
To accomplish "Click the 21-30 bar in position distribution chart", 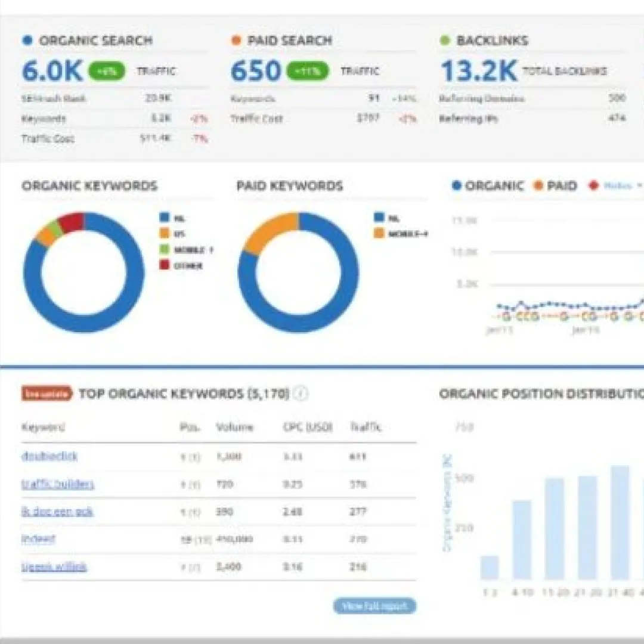I will point(587,528).
